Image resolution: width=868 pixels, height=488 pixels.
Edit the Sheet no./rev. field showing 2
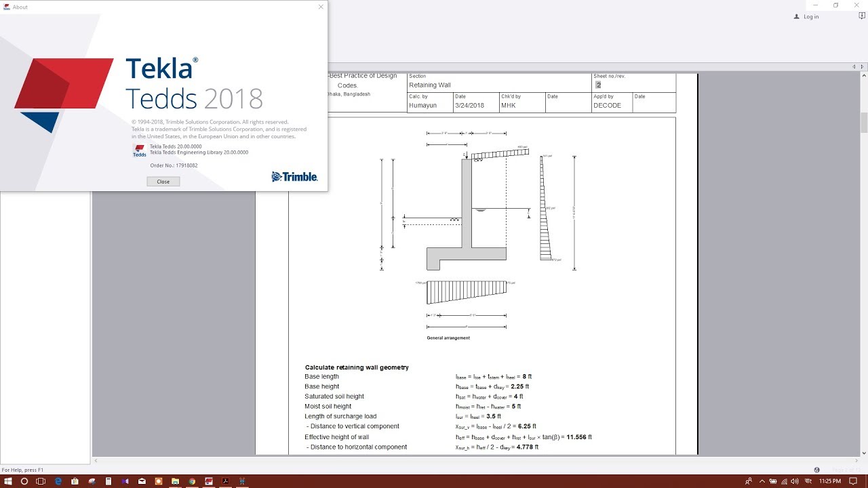coord(598,84)
